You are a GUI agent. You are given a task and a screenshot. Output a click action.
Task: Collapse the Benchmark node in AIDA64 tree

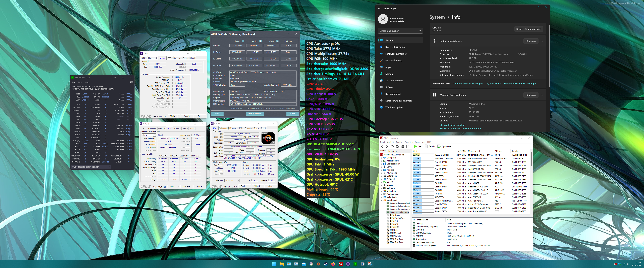pos(382,200)
